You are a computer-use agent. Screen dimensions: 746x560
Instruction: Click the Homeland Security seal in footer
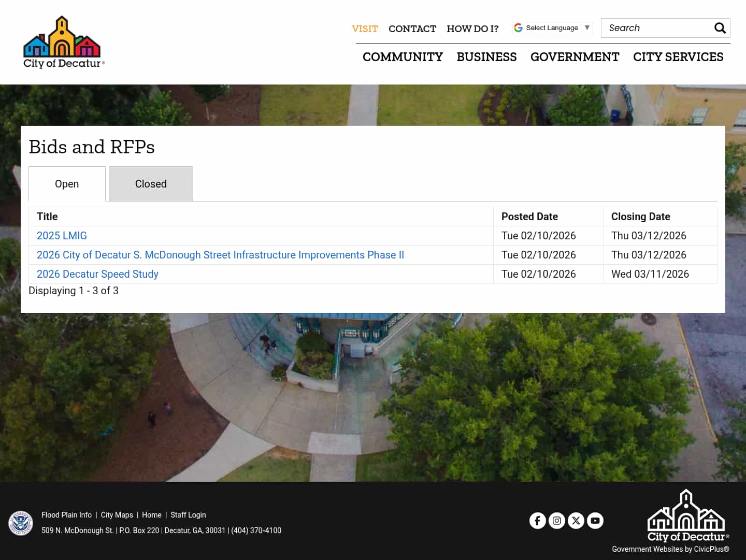coord(21,523)
